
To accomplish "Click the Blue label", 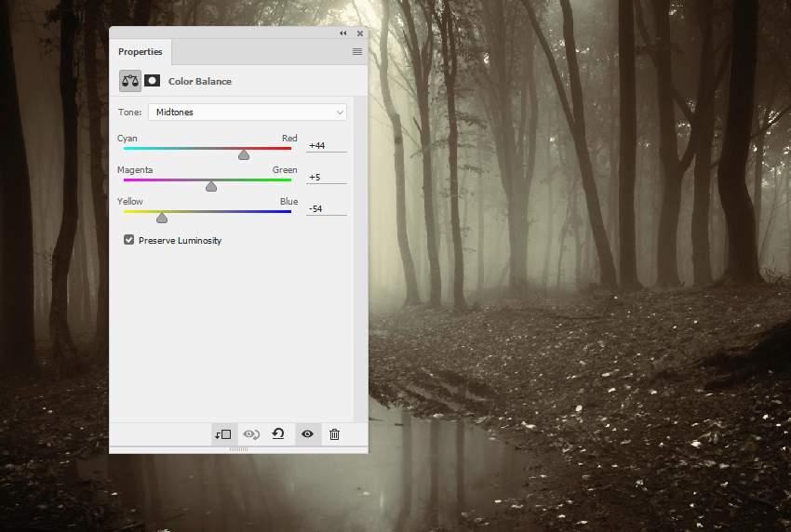I will coord(289,201).
